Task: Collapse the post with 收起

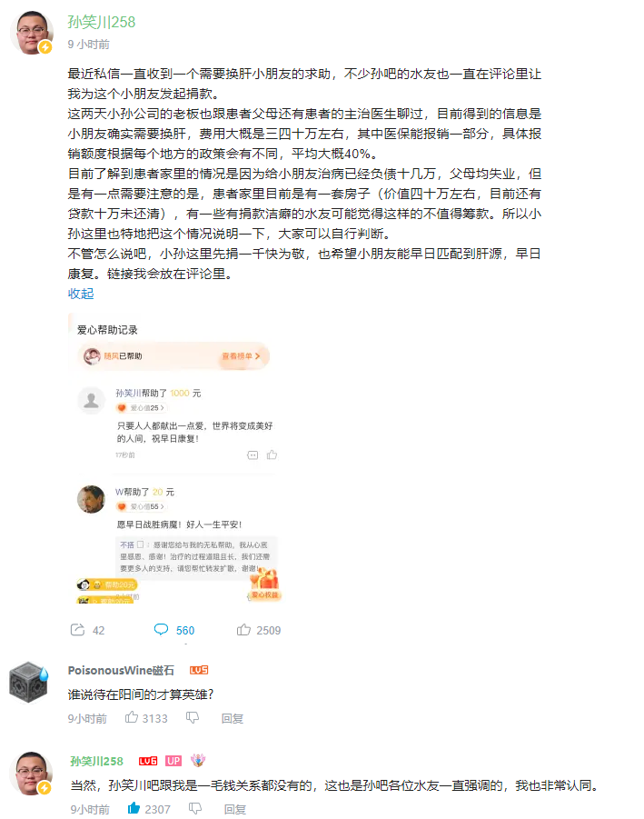Action: click(80, 294)
